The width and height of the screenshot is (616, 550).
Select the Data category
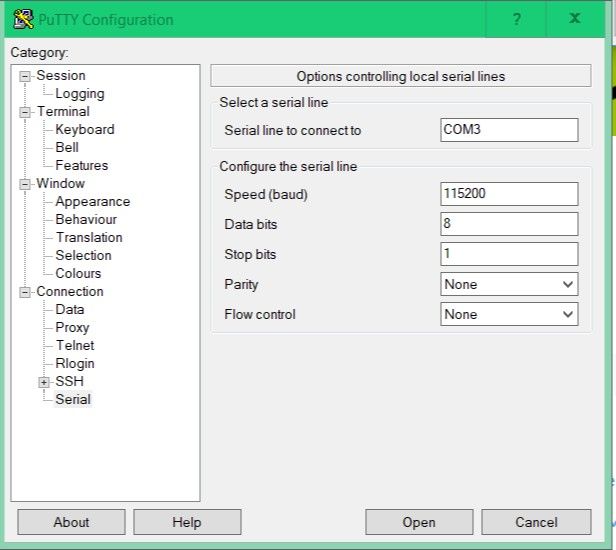pos(70,310)
